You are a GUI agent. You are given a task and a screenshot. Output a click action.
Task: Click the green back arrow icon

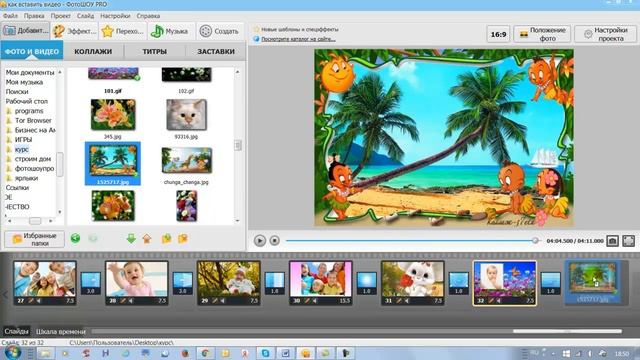pos(75,238)
